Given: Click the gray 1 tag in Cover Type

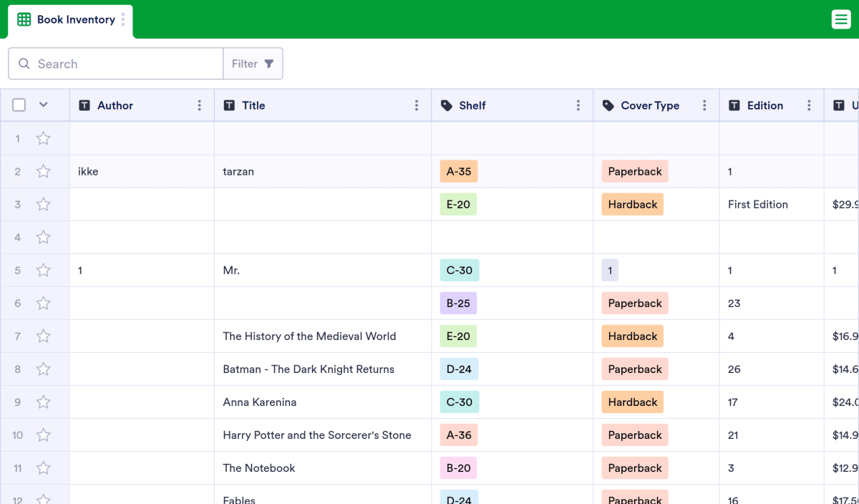Looking at the screenshot, I should (610, 270).
